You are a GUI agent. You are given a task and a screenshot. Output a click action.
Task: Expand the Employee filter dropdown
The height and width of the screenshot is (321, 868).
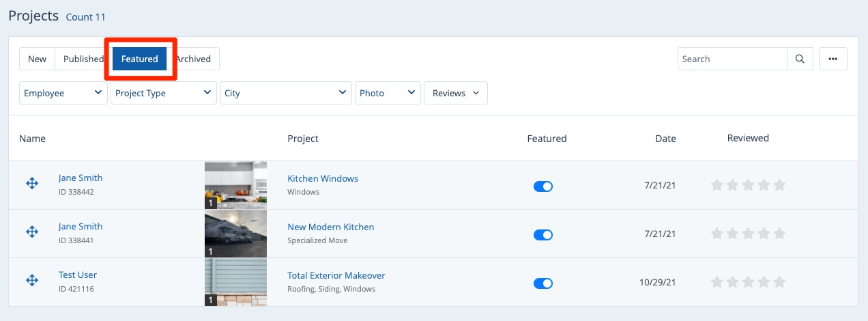tap(63, 93)
